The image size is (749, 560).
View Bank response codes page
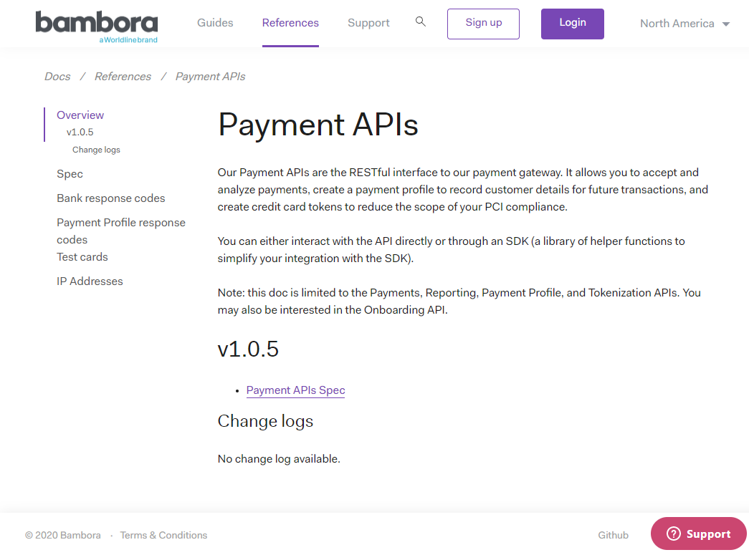pyautogui.click(x=111, y=198)
